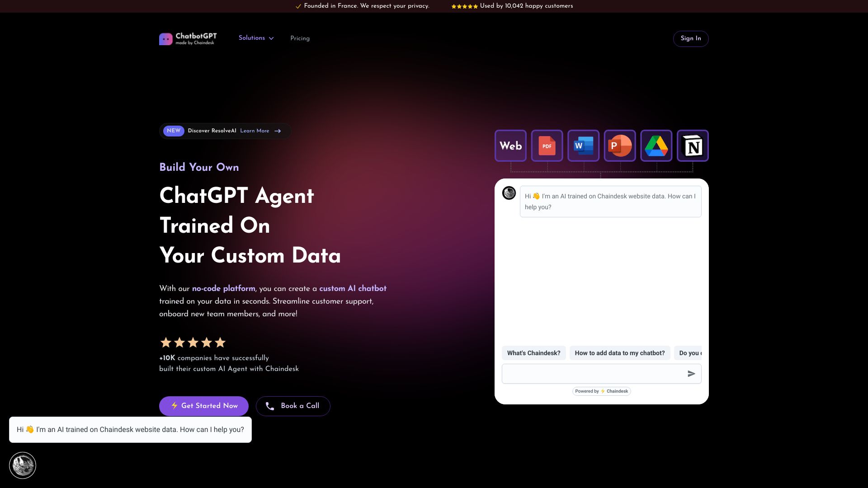This screenshot has width=868, height=488.
Task: Click the NEW badge on ResolveAI banner
Action: tap(174, 131)
